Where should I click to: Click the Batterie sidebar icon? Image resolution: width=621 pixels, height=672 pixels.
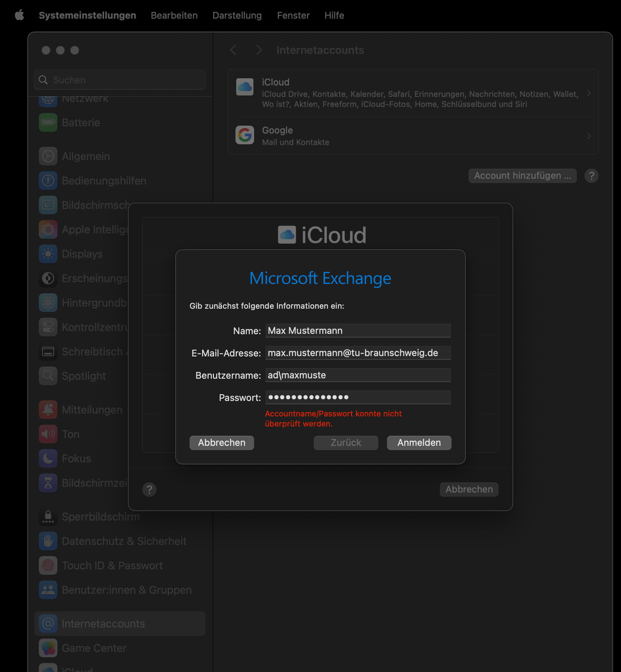48,122
